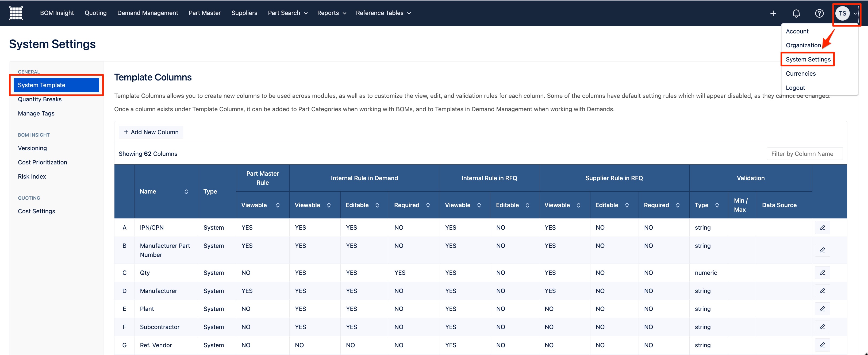868x355 pixels.
Task: Focus the Filter by Column Name field
Action: pyautogui.click(x=804, y=154)
